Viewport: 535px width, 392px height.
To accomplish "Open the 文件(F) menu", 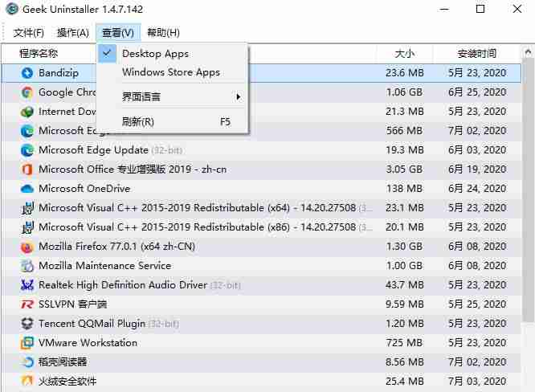I will (x=29, y=33).
